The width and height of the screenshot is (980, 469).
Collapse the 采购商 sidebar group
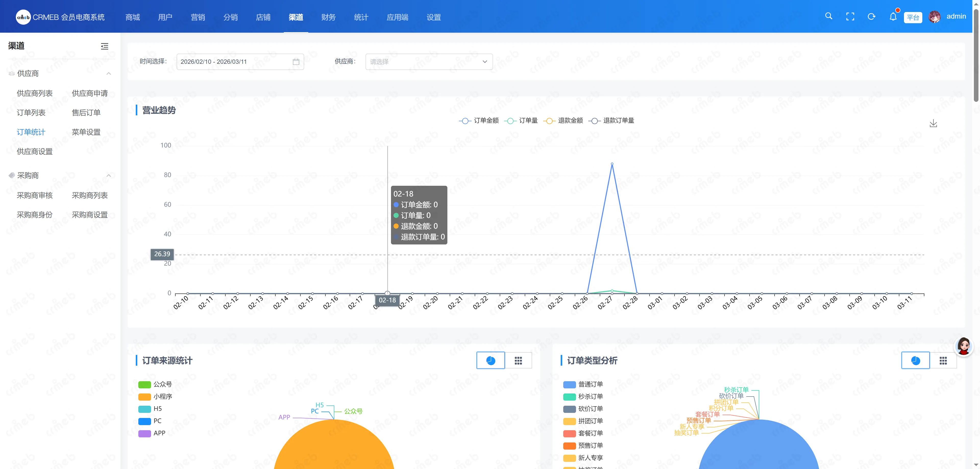coord(109,175)
